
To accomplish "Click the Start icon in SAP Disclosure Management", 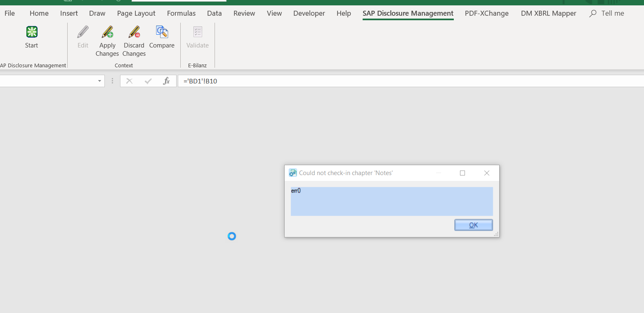I will (32, 32).
